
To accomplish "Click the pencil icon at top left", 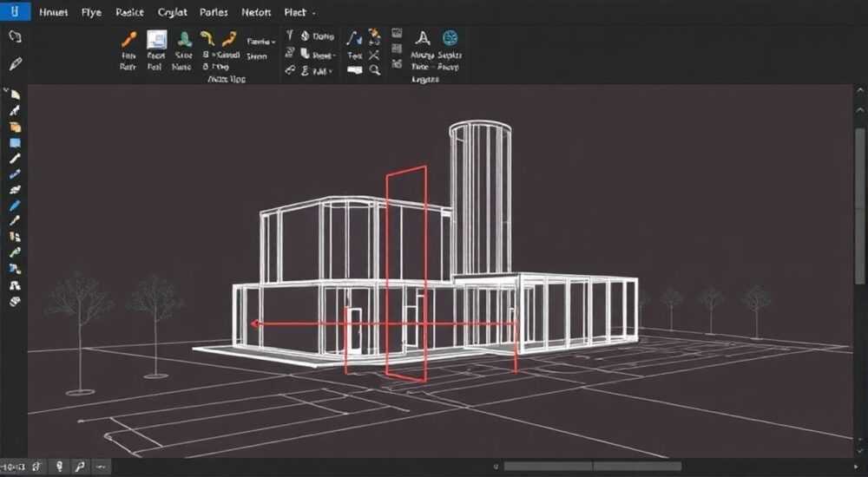I will pyautogui.click(x=16, y=63).
